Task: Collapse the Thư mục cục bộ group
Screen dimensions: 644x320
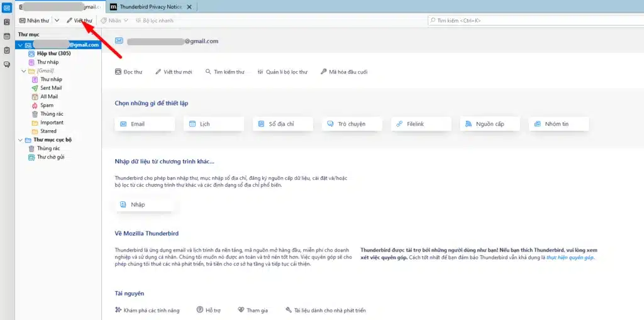Action: pyautogui.click(x=20, y=140)
